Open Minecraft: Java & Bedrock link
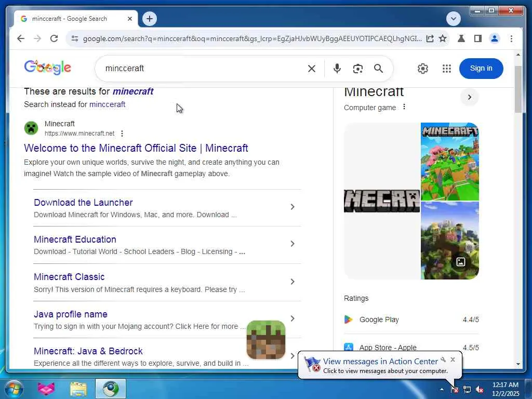Viewport: 532px width, 399px height. click(88, 351)
